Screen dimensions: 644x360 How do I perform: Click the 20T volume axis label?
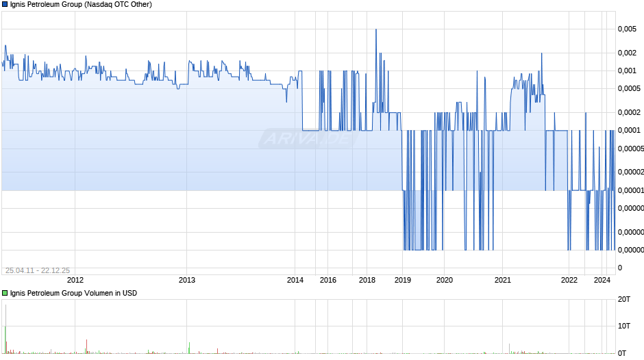click(624, 300)
